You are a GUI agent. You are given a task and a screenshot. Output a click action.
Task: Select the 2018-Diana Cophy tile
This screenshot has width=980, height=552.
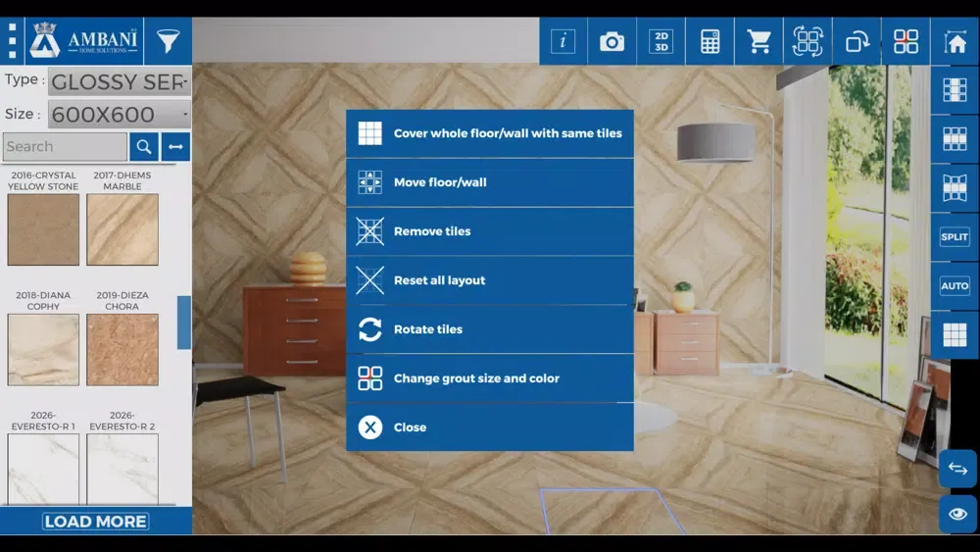tap(43, 349)
